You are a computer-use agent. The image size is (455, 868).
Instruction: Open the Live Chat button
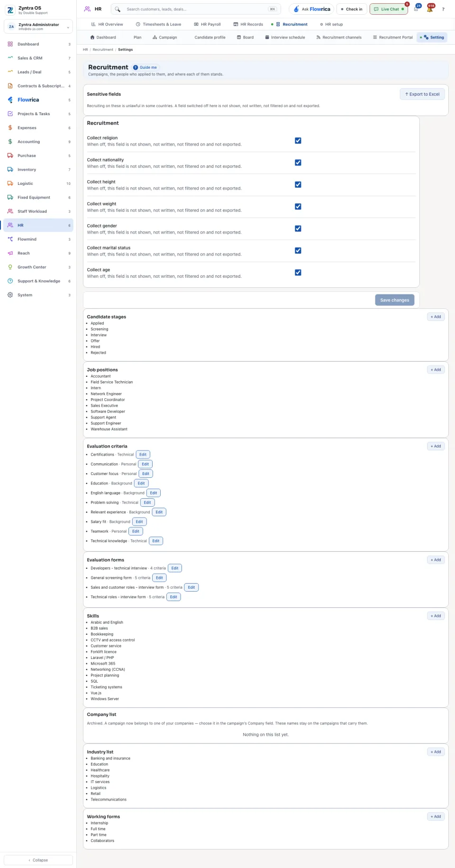389,9
